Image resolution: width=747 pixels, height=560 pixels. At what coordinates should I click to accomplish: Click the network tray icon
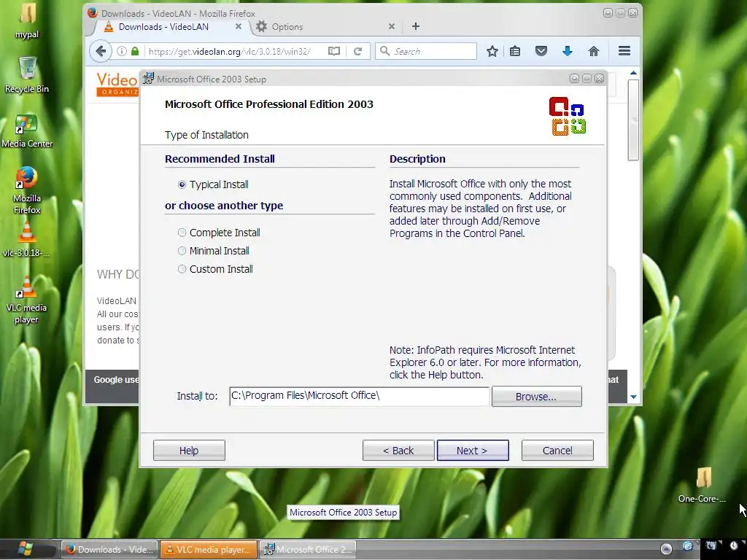tap(711, 545)
